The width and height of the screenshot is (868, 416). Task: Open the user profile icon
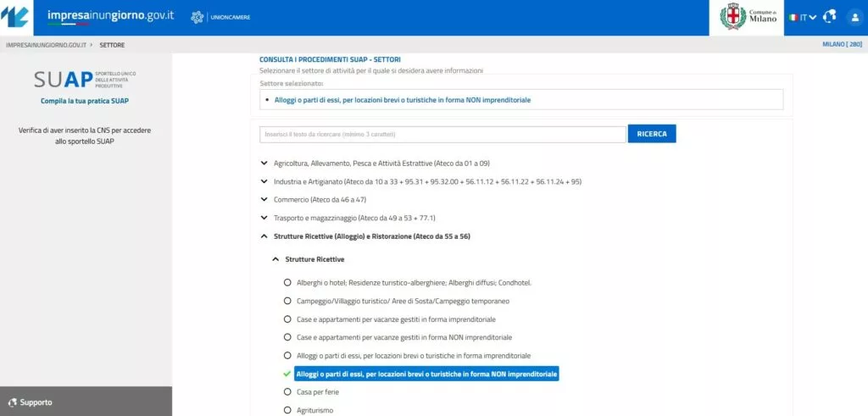[854, 17]
